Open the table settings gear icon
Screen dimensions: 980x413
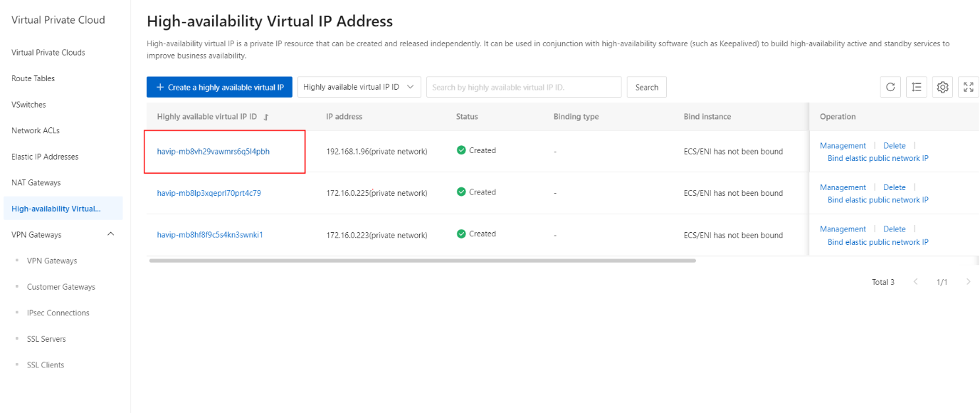(x=943, y=87)
